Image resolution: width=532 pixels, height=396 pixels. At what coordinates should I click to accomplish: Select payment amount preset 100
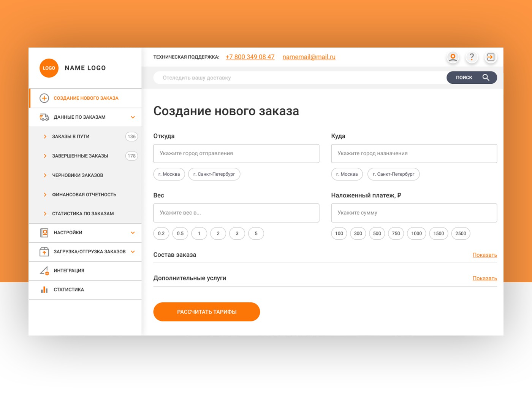coord(339,234)
